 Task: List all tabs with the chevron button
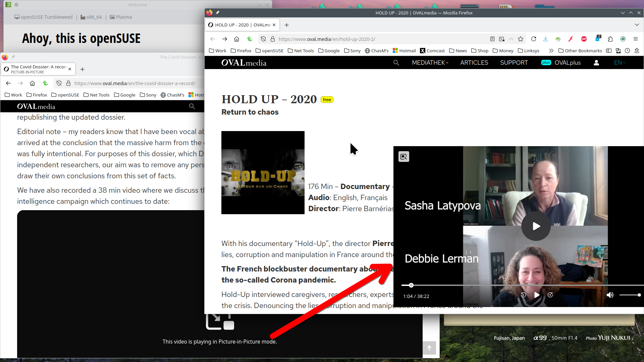pos(637,25)
